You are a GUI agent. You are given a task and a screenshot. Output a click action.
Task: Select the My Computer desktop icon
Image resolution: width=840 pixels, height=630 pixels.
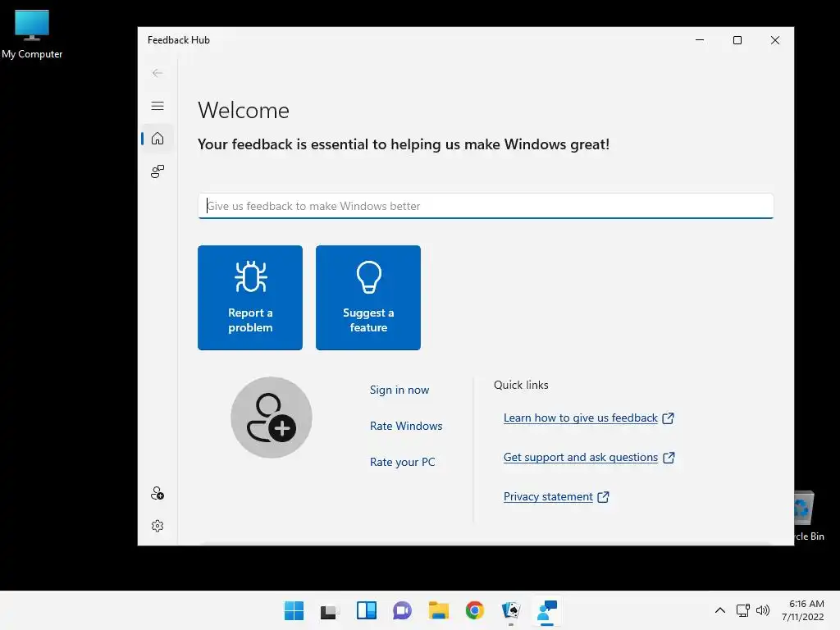click(x=32, y=34)
